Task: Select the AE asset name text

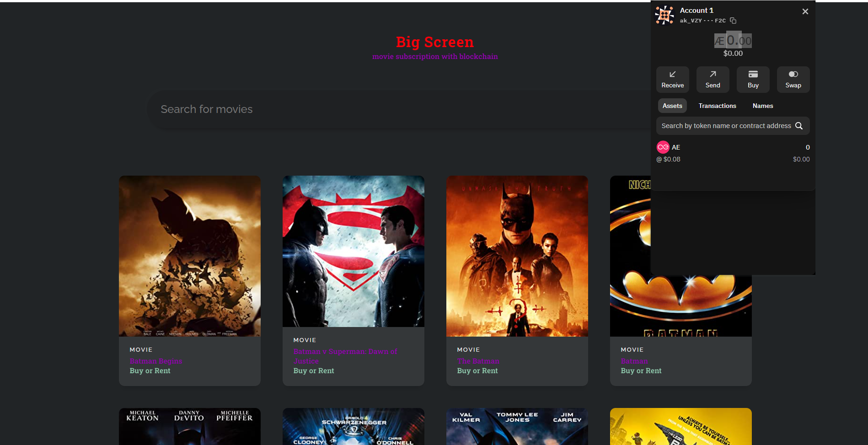Action: click(x=676, y=147)
